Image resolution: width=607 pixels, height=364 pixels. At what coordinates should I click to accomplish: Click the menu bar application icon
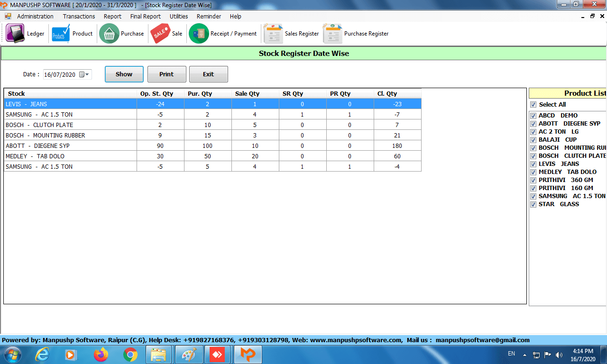point(8,16)
